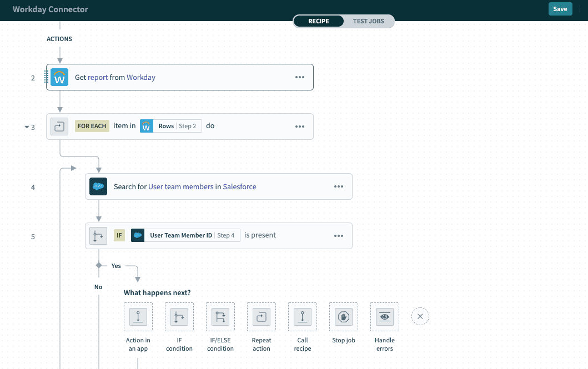
Task: Click the For Each loop icon in step 3
Action: point(59,127)
